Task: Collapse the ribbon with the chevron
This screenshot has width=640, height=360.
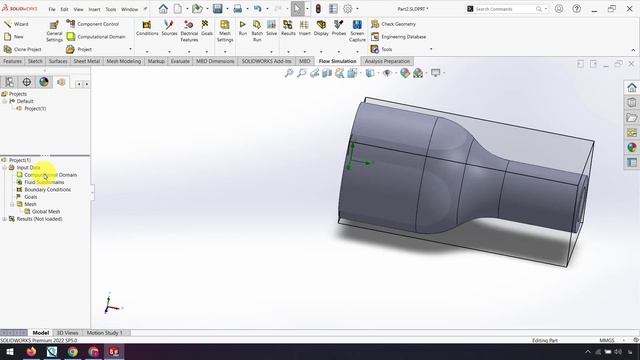Action: (633, 50)
